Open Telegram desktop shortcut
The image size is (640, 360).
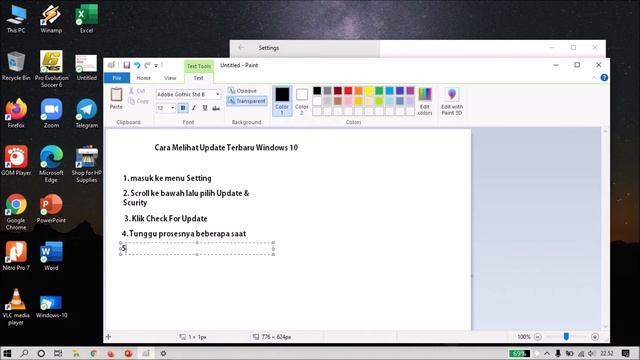coord(87,113)
